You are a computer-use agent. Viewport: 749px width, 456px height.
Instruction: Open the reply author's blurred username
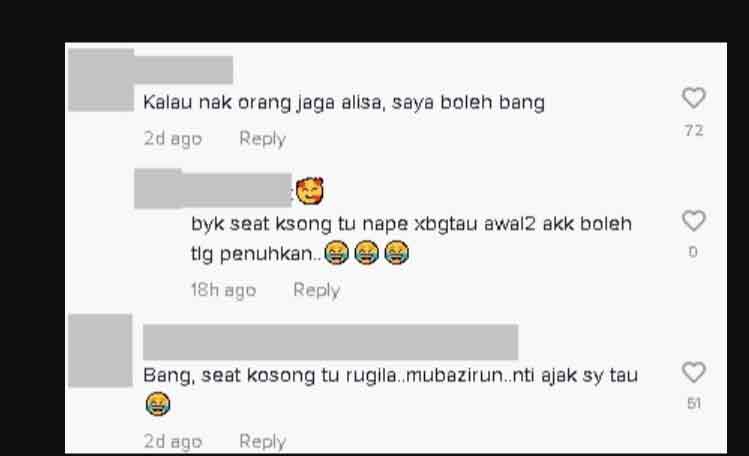213,189
